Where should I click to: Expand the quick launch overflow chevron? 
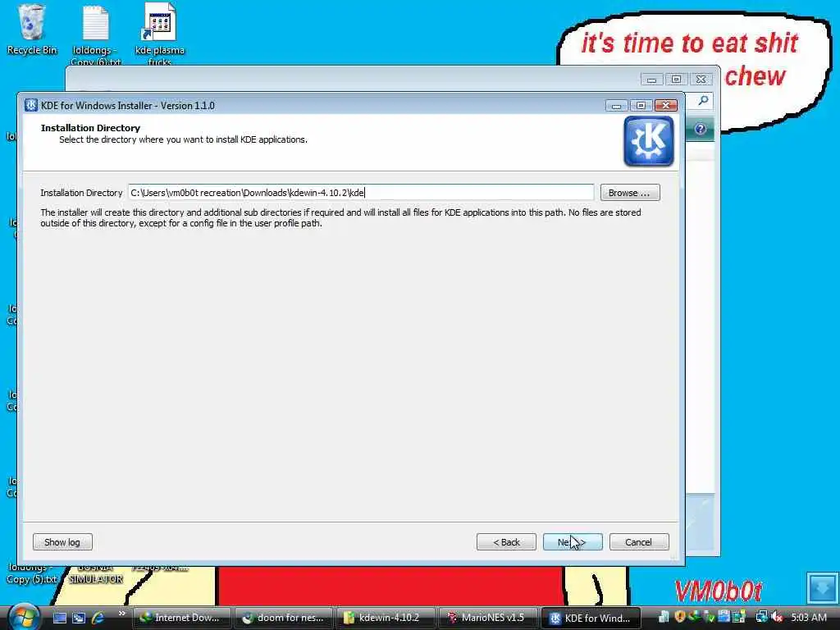(x=121, y=614)
